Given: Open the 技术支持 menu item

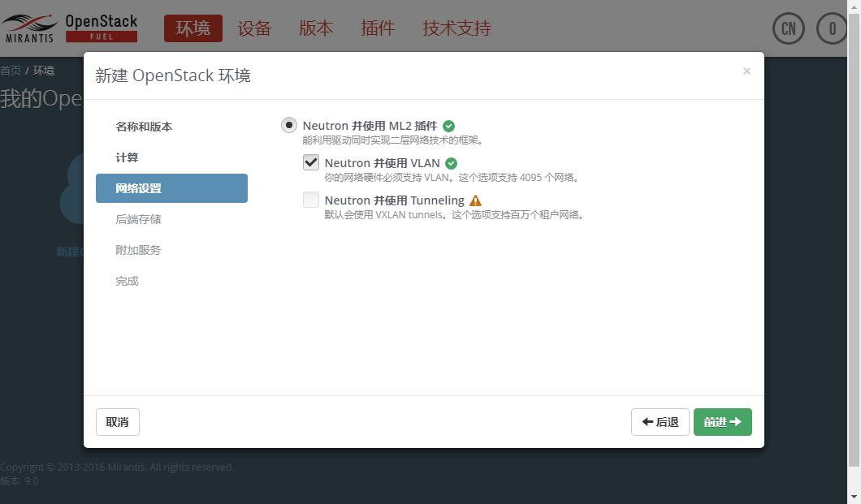Looking at the screenshot, I should [x=456, y=28].
